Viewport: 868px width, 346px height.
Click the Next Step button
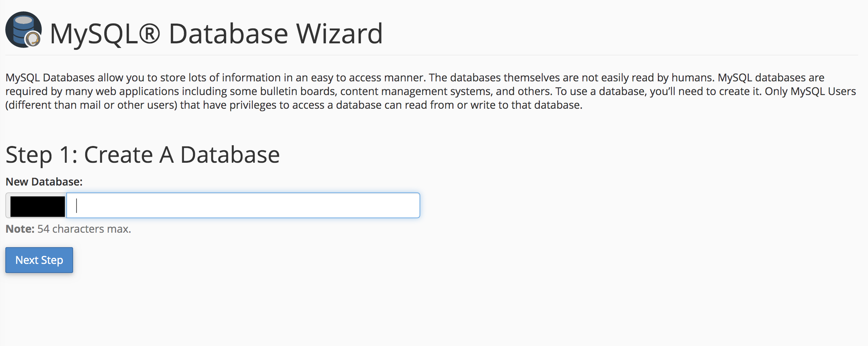pyautogui.click(x=39, y=260)
